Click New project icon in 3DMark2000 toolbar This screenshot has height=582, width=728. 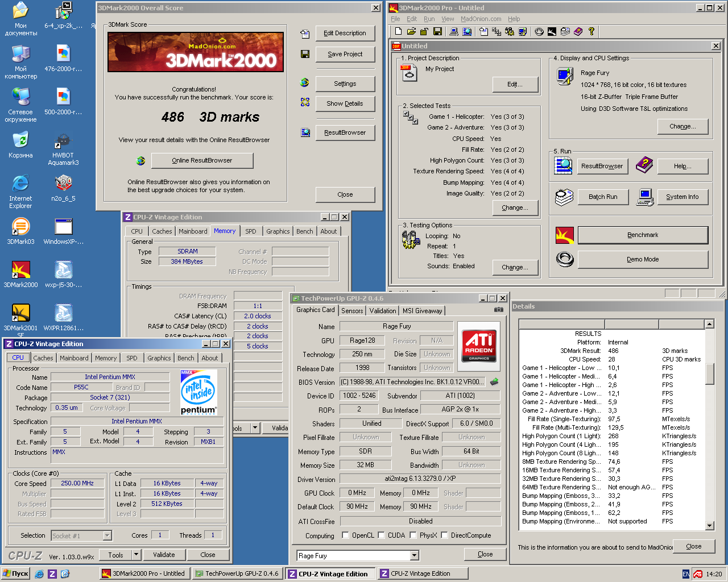(398, 31)
